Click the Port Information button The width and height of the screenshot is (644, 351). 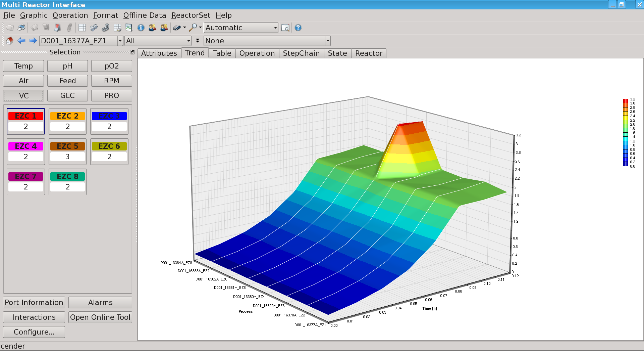[34, 302]
